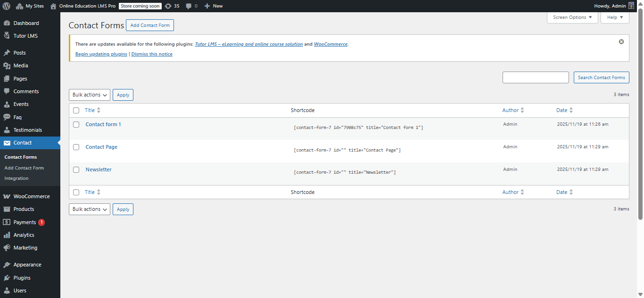This screenshot has width=644, height=298.
Task: Check the select-all checkbox in table header
Action: (x=76, y=110)
